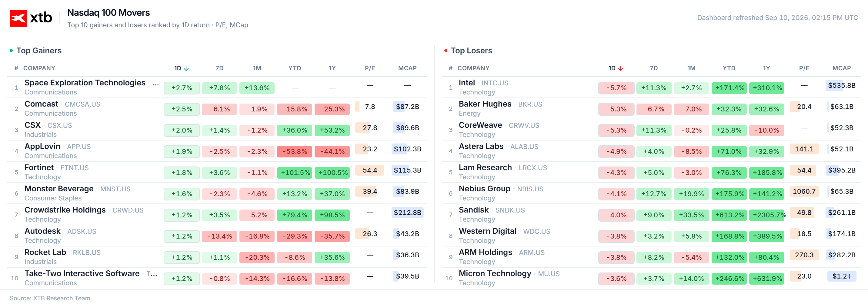Sort Top Losers by the MCAP column
This screenshot has width=868, height=307.
tap(841, 68)
